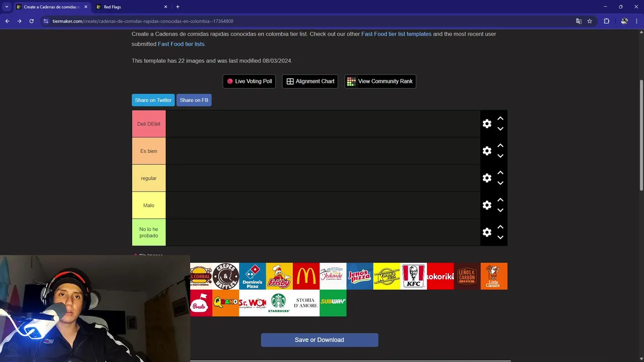Switch to the Red Flags tab
This screenshot has height=362, width=644.
pyautogui.click(x=131, y=7)
